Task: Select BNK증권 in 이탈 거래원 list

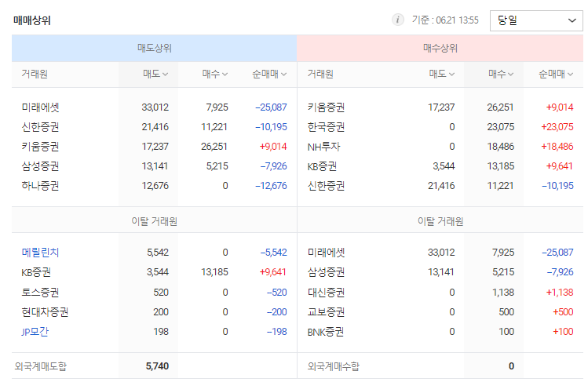Action: 326,332
